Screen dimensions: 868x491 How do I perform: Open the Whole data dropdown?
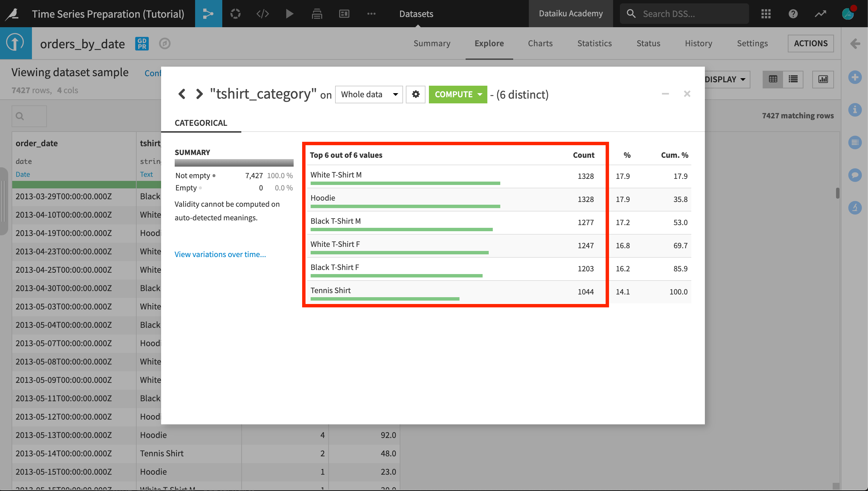(369, 94)
